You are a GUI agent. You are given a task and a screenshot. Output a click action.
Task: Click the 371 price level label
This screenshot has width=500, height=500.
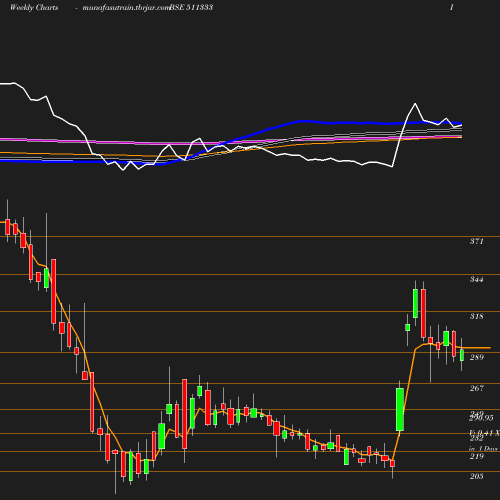[476, 241]
